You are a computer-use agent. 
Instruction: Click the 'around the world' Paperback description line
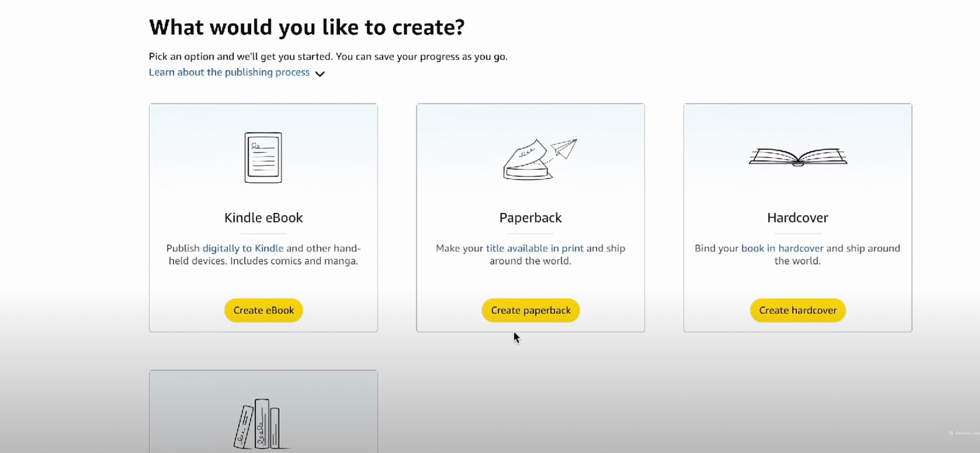click(530, 261)
